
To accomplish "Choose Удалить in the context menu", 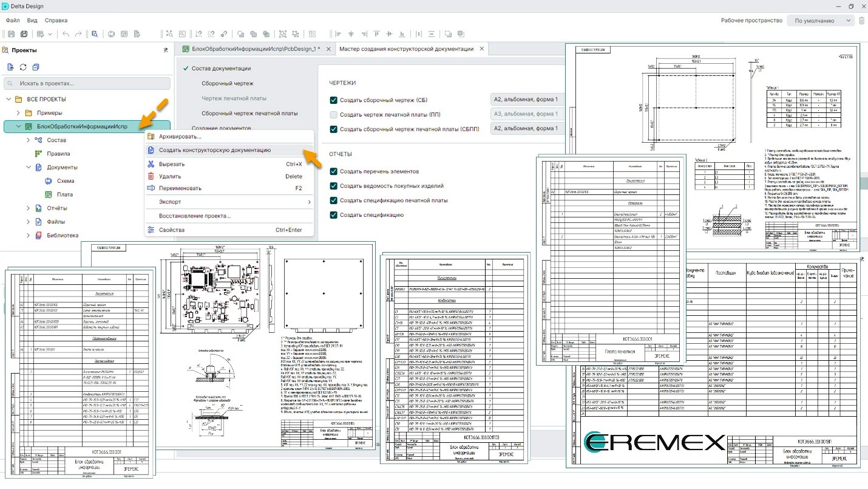I will click(x=229, y=176).
